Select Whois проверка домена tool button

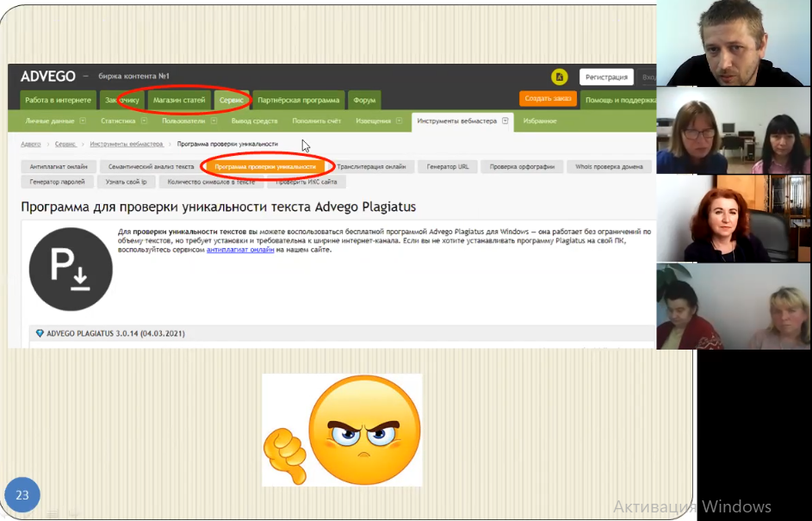609,167
